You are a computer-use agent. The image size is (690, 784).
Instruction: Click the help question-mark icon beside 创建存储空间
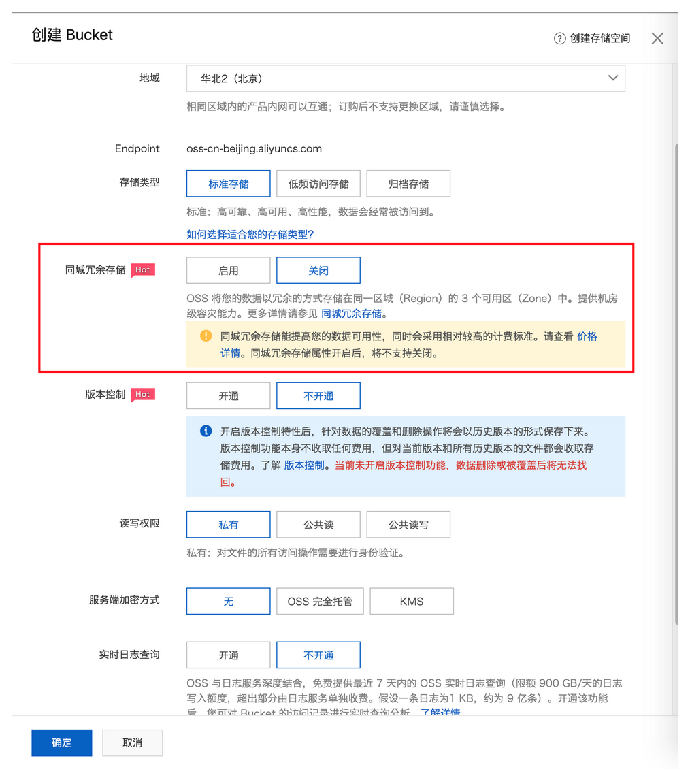coord(559,39)
